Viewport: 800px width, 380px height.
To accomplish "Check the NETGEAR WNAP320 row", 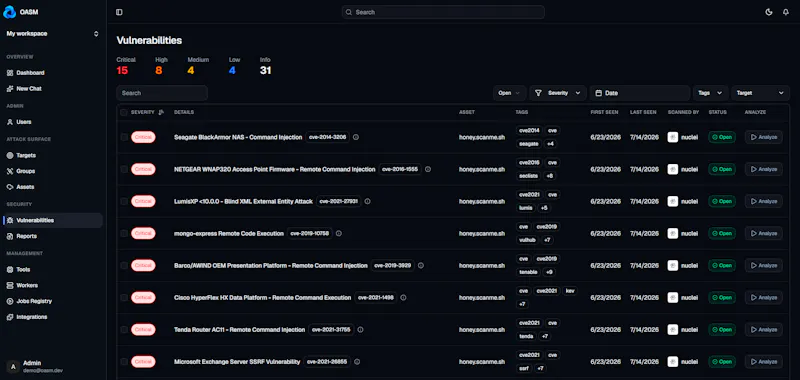I will point(124,169).
